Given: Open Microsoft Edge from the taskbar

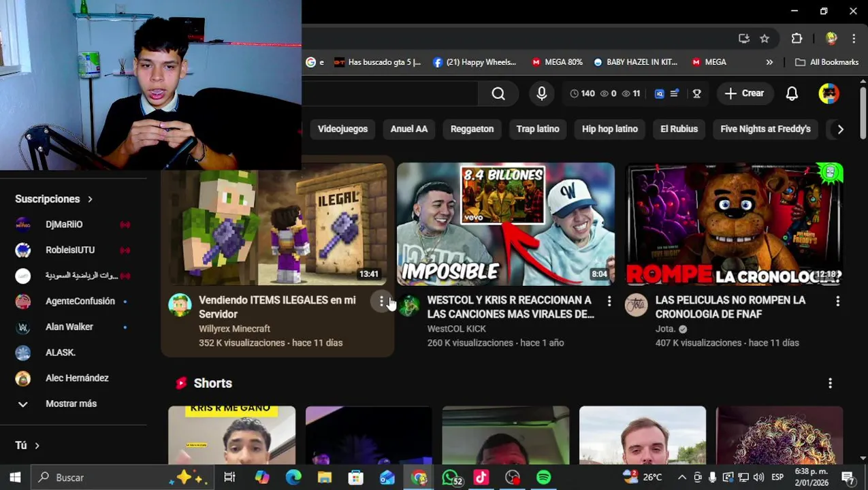Looking at the screenshot, I should [293, 478].
